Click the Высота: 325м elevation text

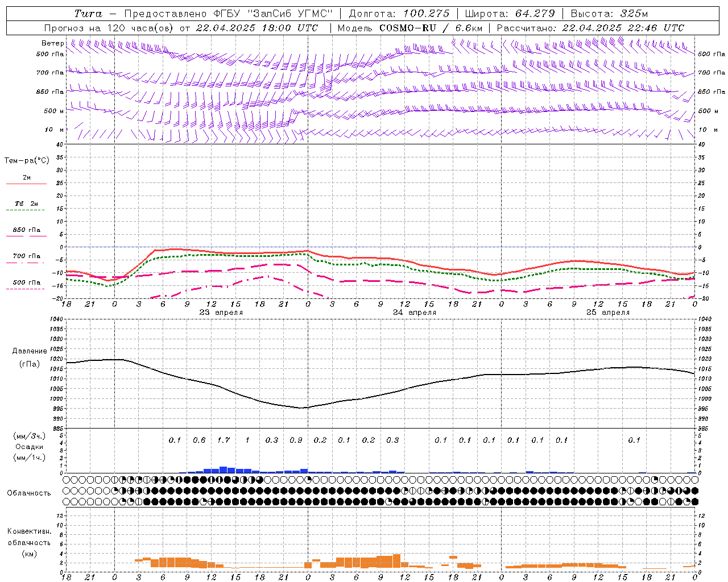(x=609, y=14)
